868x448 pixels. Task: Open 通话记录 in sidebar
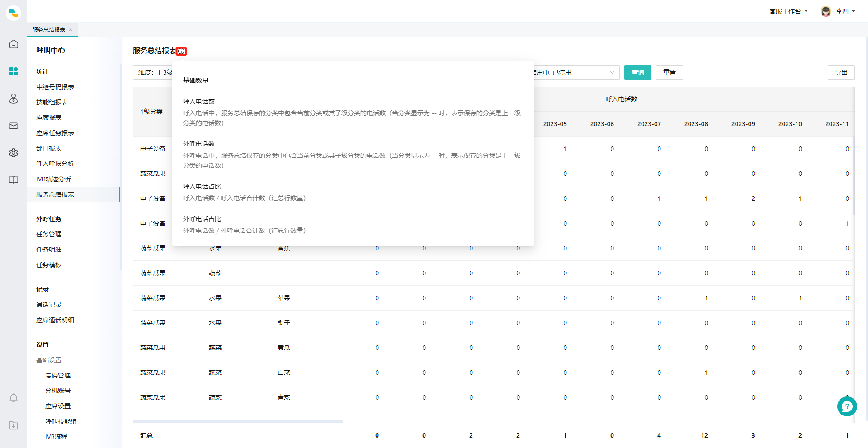click(49, 305)
